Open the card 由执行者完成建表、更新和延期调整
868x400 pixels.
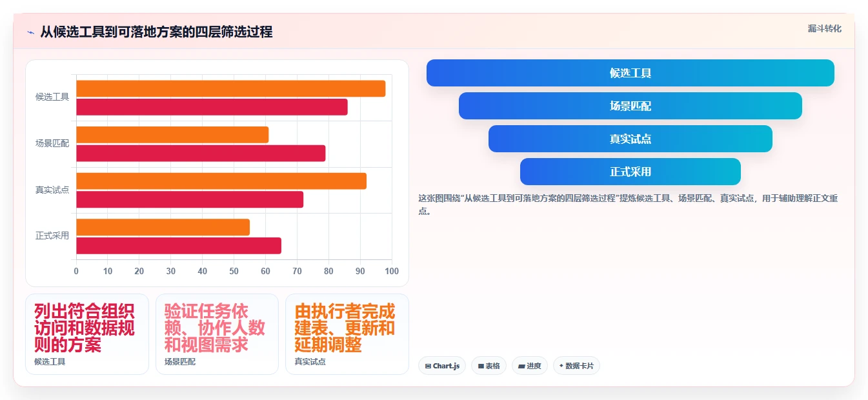click(347, 334)
